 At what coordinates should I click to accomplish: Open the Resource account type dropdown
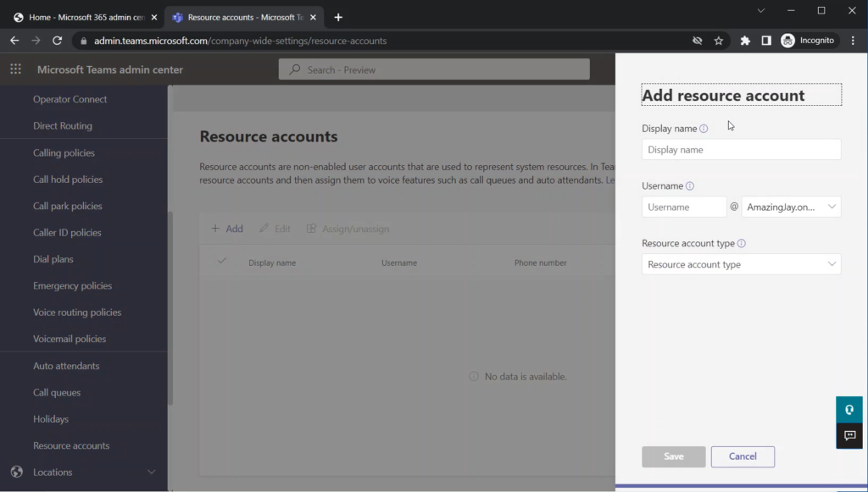tap(741, 264)
